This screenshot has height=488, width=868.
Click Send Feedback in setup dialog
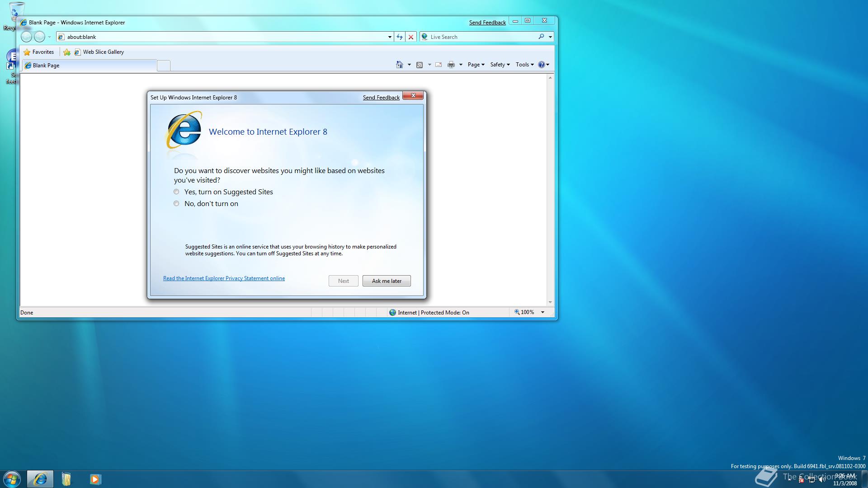(381, 98)
